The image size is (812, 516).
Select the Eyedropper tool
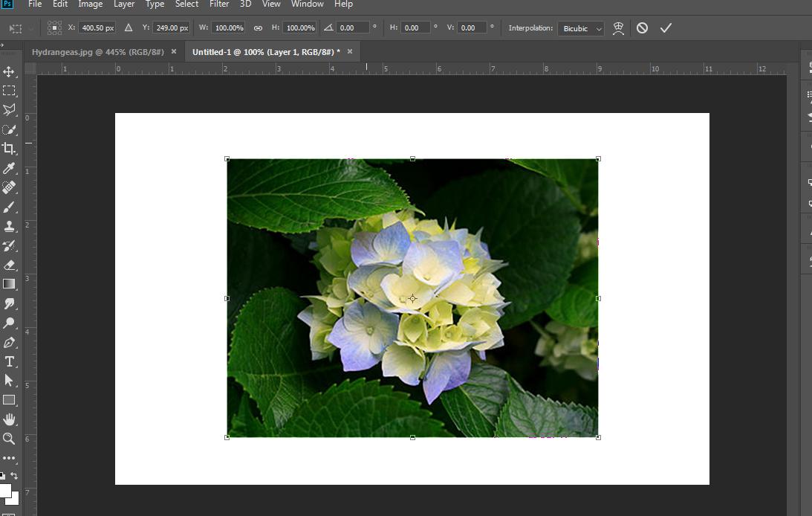(x=9, y=168)
